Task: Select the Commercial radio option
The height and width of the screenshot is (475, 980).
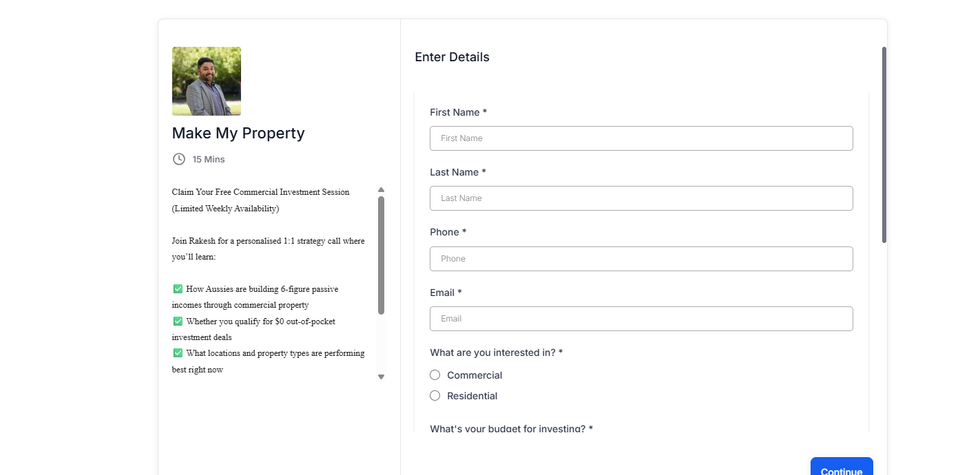Action: pyautogui.click(x=435, y=375)
